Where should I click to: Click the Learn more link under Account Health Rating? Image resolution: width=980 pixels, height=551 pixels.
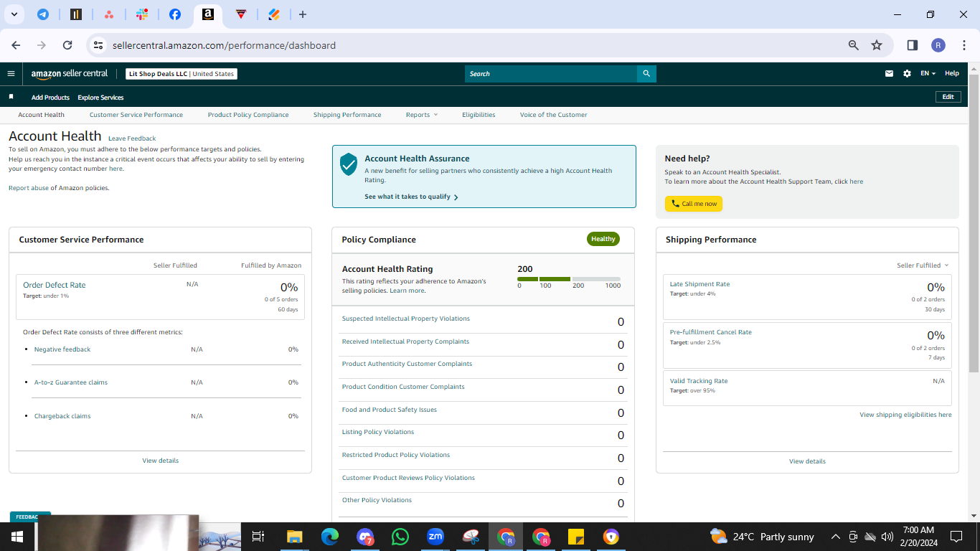tap(407, 291)
